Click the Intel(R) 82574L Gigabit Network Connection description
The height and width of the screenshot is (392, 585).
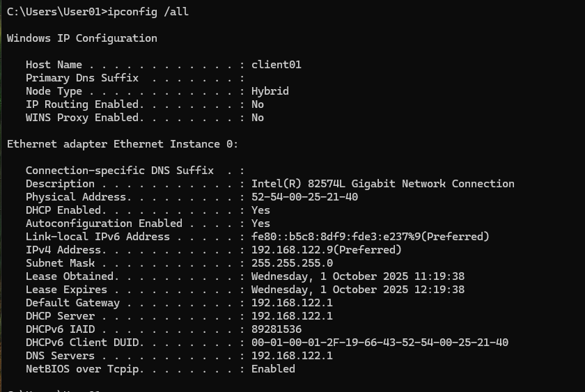(x=382, y=184)
